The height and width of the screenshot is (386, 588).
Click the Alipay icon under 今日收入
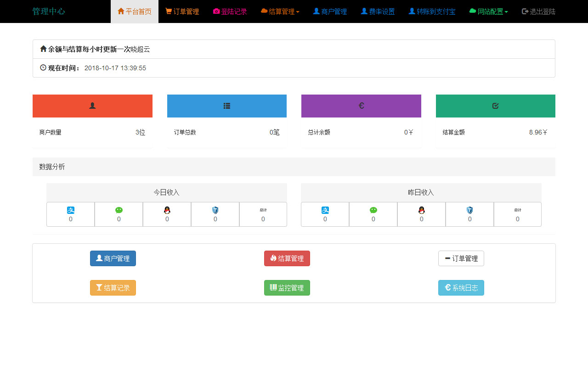[70, 210]
